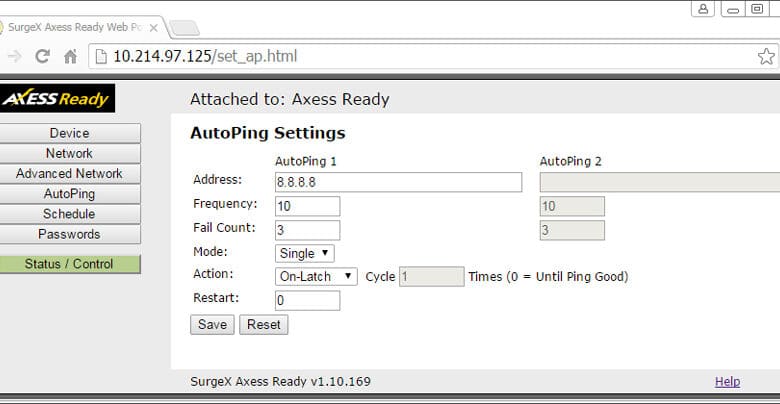The width and height of the screenshot is (780, 404).
Task: Open the Mode dropdown showing Single
Action: pyautogui.click(x=304, y=253)
